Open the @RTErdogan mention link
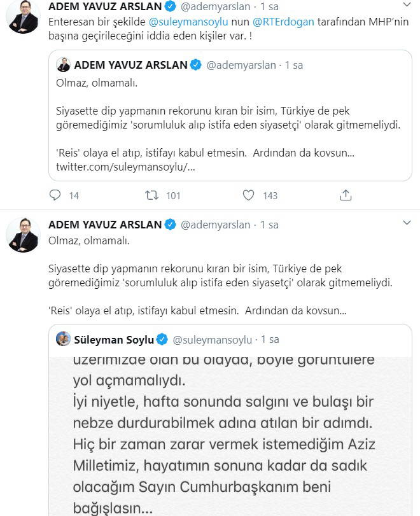 (x=286, y=22)
